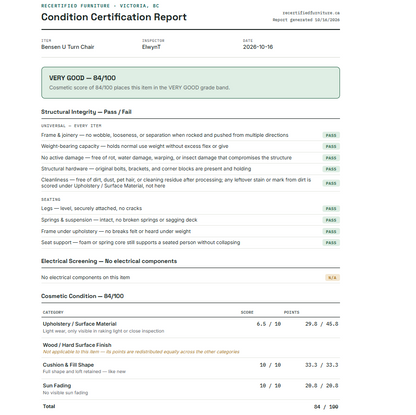Click the 'Structural Integrity — Pass / Fail' heading
This screenshot has width=416, height=415.
pos(86,112)
